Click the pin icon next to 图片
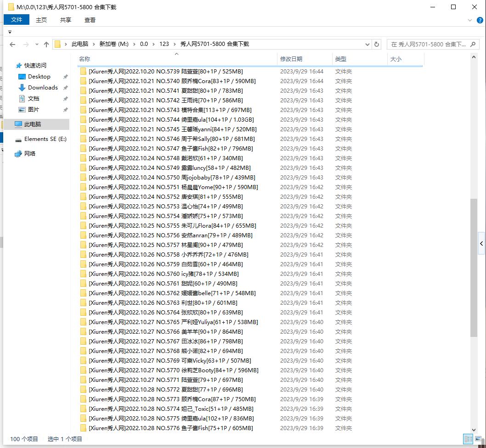This screenshot has width=486, height=448. point(65,110)
